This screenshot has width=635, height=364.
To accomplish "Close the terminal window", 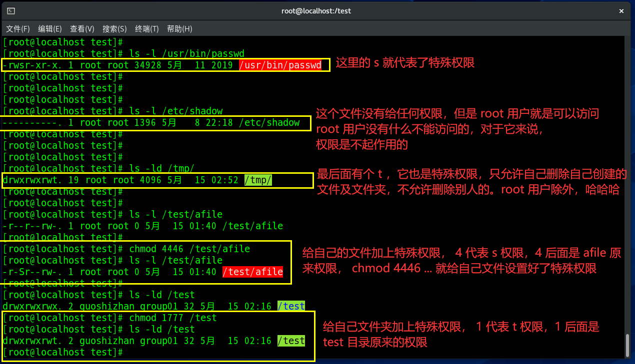I will pos(621,11).
